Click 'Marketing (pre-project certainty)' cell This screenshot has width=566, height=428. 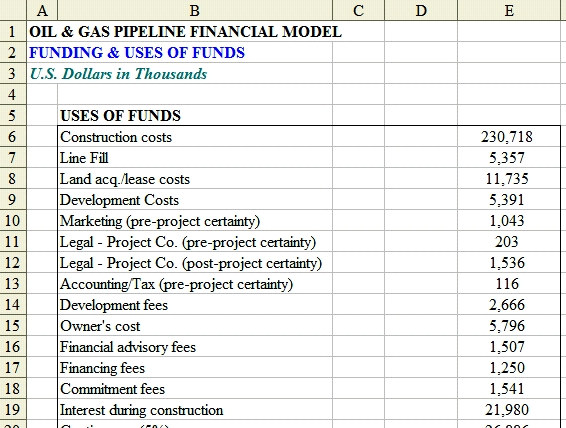tap(195, 220)
